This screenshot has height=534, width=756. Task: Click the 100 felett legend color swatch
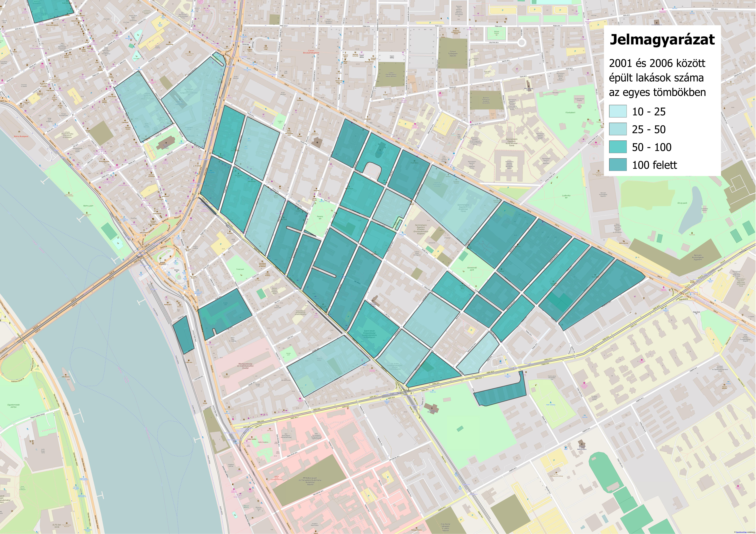point(618,164)
